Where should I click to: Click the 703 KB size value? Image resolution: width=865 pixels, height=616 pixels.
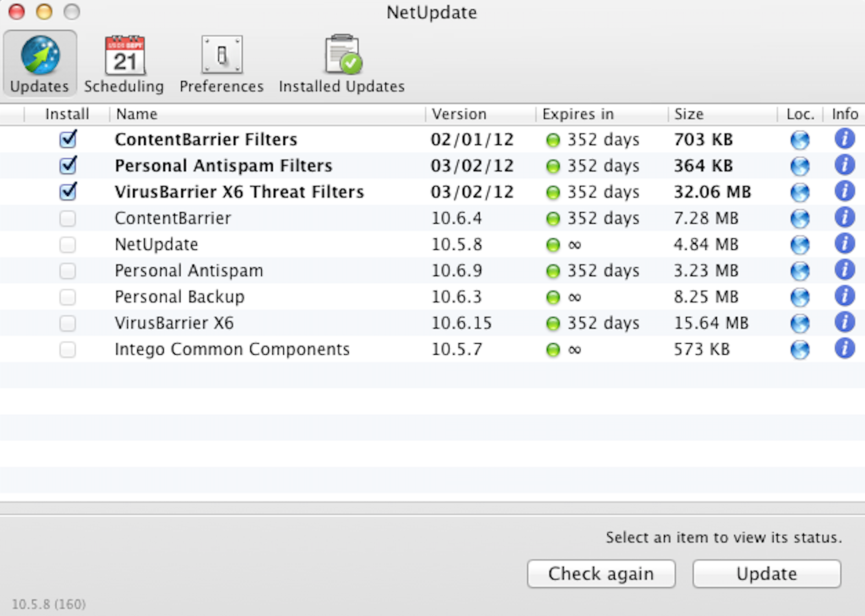point(703,140)
